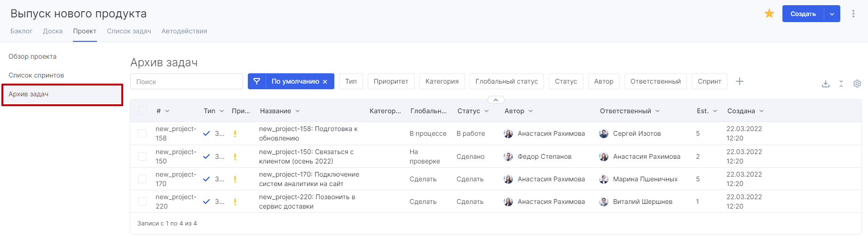
Task: Click the Спринт filter button
Action: click(x=710, y=81)
